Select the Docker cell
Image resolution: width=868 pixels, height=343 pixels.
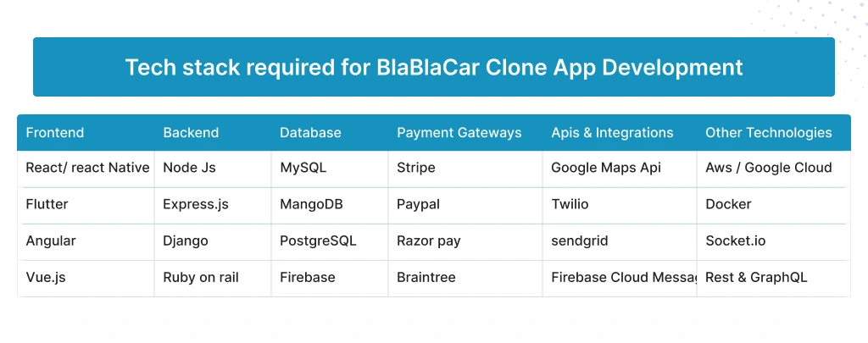(x=728, y=204)
